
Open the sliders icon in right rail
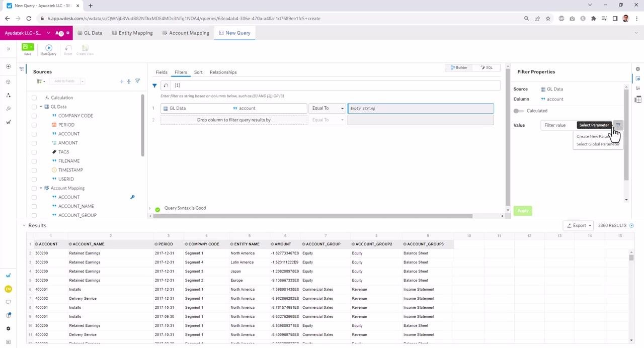point(638,89)
